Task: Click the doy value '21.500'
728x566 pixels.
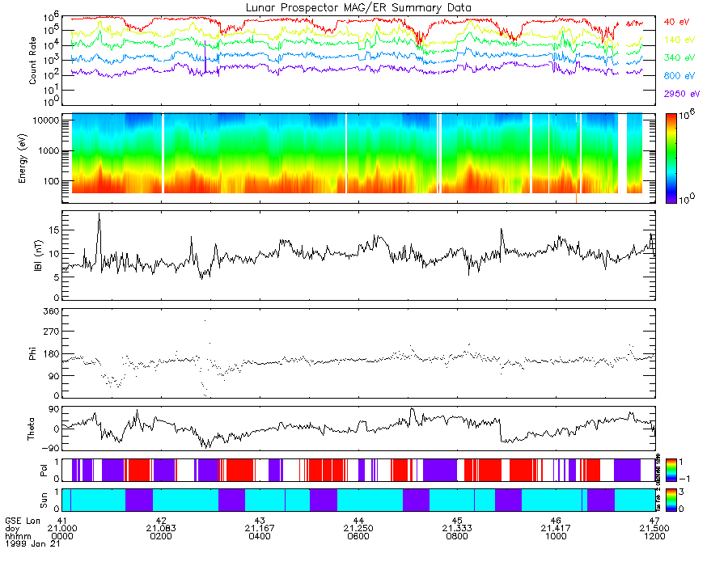Action: click(x=654, y=529)
